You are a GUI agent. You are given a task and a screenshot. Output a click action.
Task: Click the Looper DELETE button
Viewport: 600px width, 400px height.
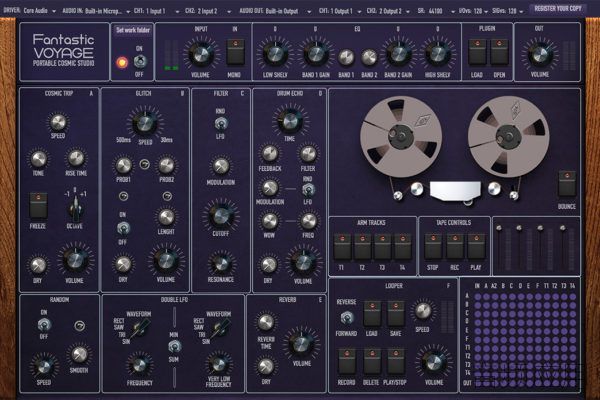click(x=371, y=361)
